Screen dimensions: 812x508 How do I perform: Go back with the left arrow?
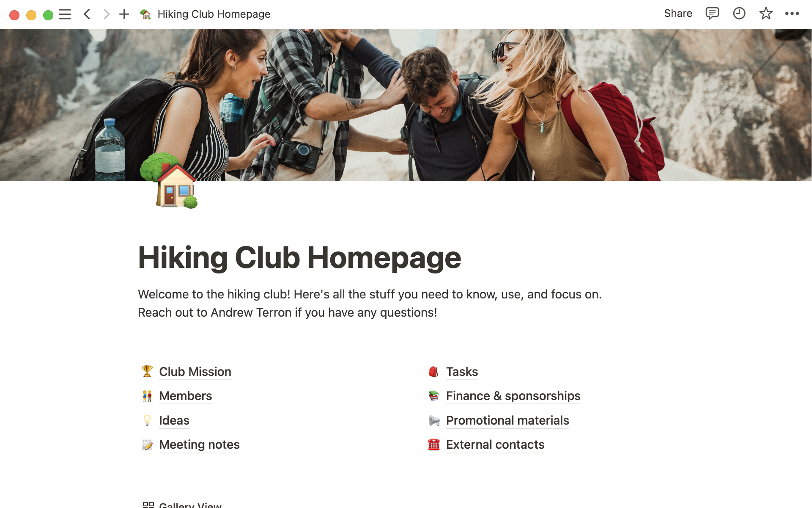pyautogui.click(x=87, y=14)
